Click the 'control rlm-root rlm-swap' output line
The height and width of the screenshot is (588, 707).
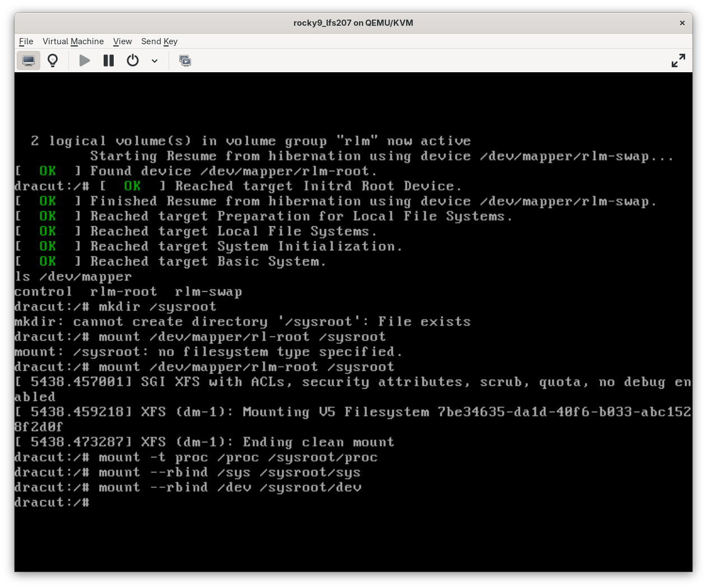point(128,292)
